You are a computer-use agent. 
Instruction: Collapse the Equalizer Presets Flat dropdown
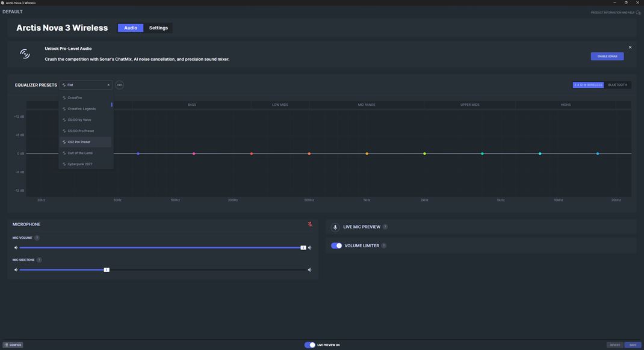[86, 85]
